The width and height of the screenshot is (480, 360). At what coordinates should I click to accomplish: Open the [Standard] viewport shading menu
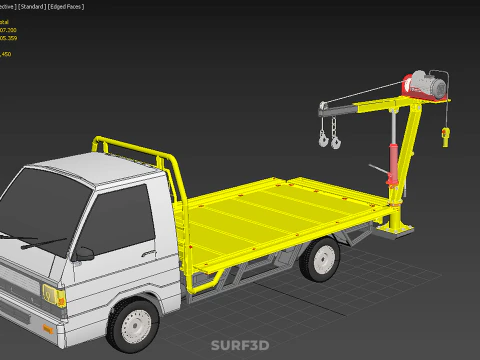32,7
